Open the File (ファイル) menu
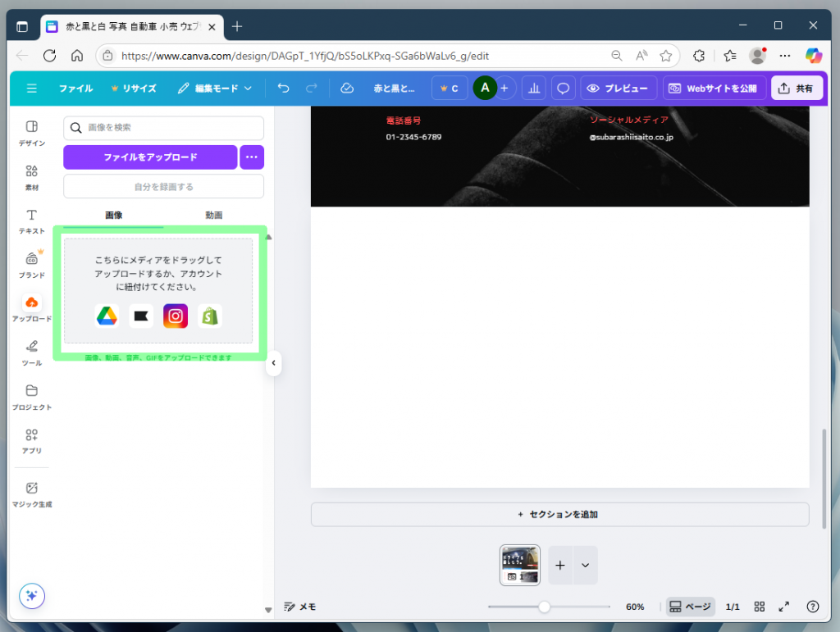 coord(75,89)
